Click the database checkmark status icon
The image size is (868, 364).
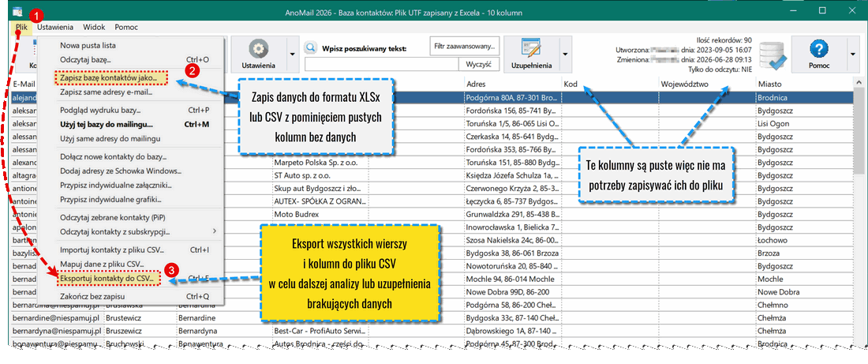773,54
